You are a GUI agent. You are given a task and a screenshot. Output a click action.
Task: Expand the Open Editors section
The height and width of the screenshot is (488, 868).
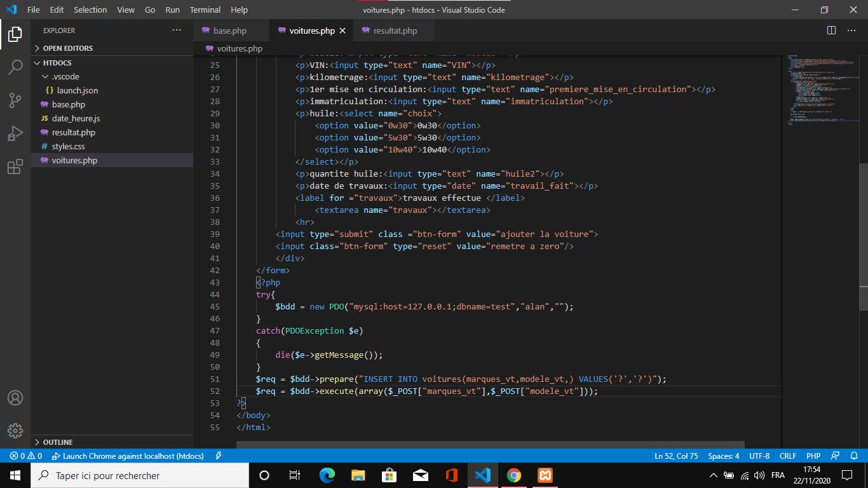pos(112,48)
